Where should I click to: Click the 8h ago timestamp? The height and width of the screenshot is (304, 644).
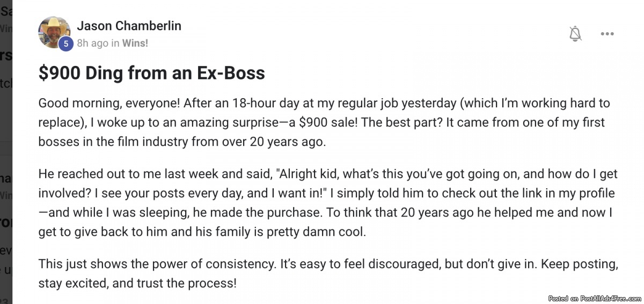93,43
